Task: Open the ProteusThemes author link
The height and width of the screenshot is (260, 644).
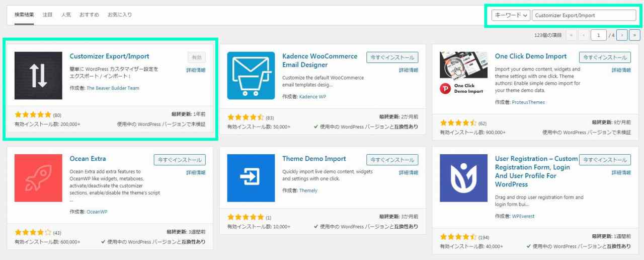Action: pos(528,102)
